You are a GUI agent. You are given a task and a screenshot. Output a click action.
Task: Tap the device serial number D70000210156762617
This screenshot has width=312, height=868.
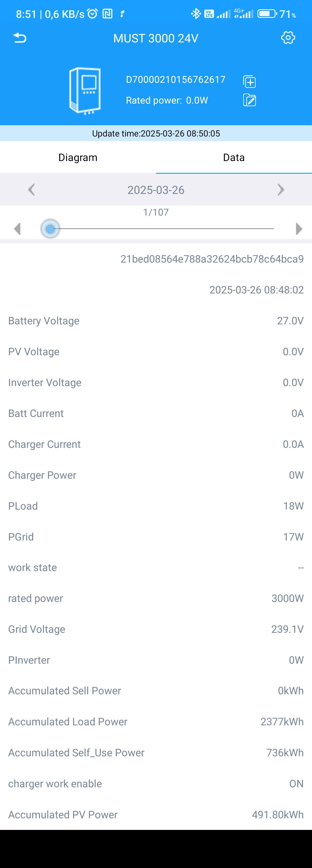[175, 80]
